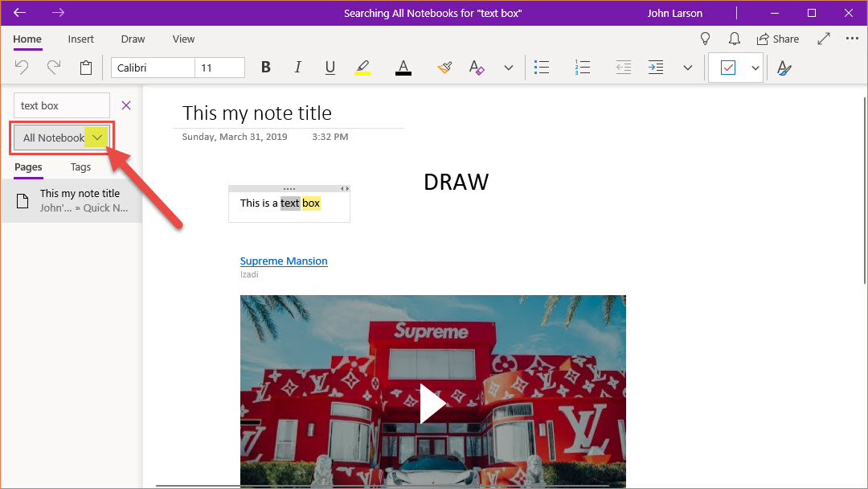868x489 pixels.
Task: Insert a bulleted list
Action: tap(542, 68)
